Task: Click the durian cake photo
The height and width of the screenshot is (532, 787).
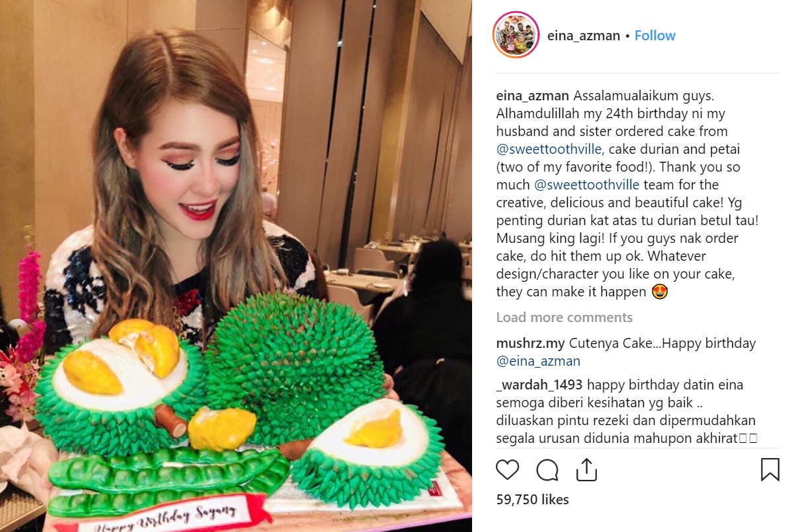Action: [236, 266]
